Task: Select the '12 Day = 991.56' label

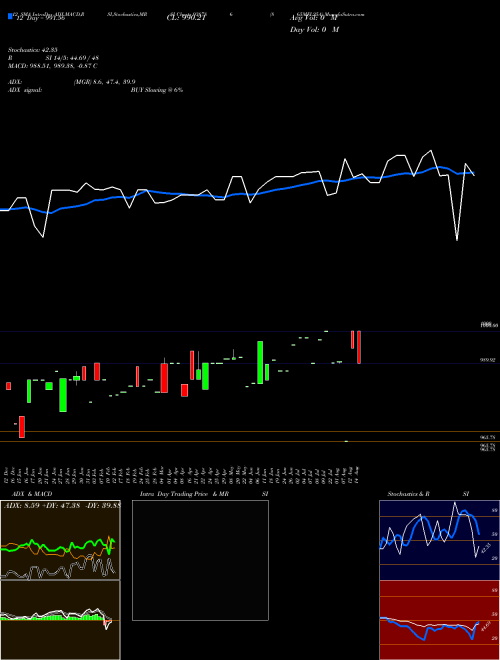Action: click(x=40, y=18)
